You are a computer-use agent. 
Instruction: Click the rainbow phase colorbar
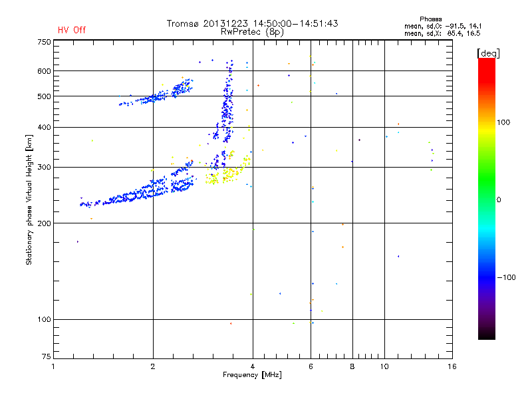pyautogui.click(x=487, y=199)
